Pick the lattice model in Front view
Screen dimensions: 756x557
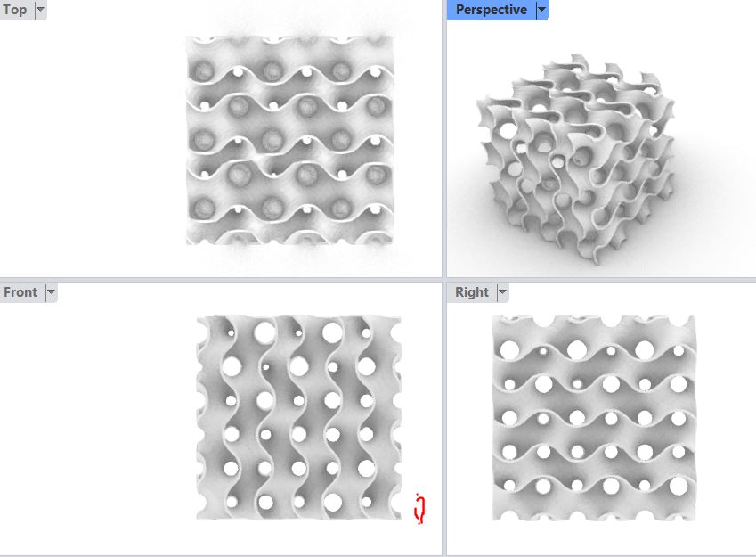click(x=299, y=417)
